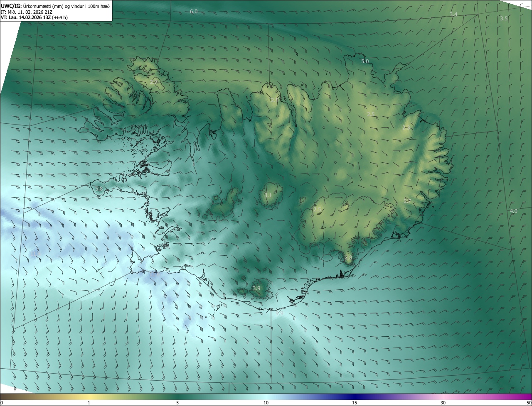This screenshot has width=532, height=406.
Task: Click the '3.4' value label on the map
Action: pyautogui.click(x=453, y=15)
